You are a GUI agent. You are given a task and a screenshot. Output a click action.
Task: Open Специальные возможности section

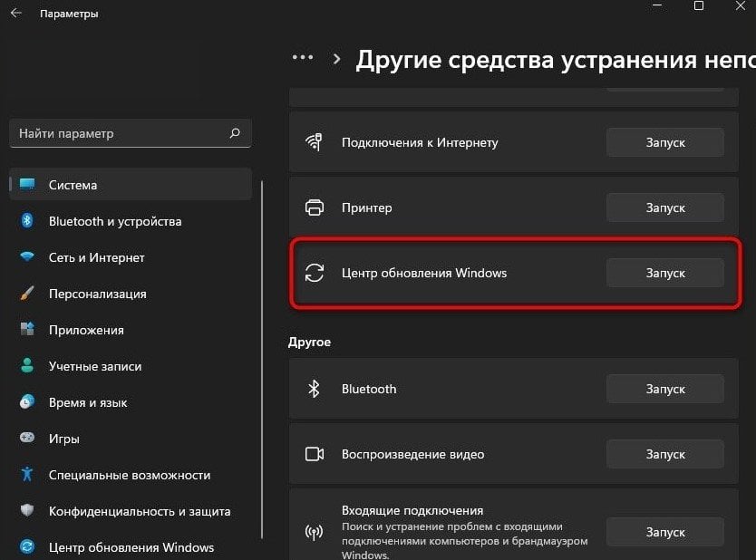coord(131,475)
